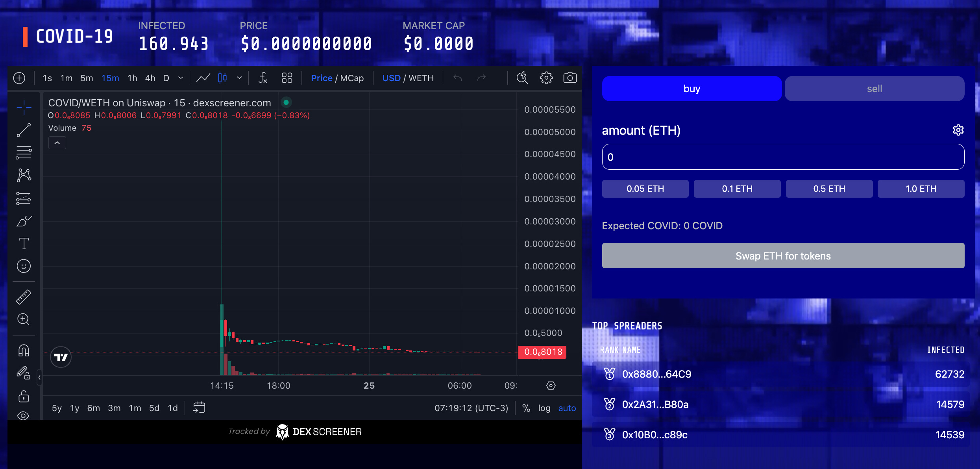Take a chart snapshot with camera icon
The height and width of the screenshot is (469, 980).
click(570, 78)
